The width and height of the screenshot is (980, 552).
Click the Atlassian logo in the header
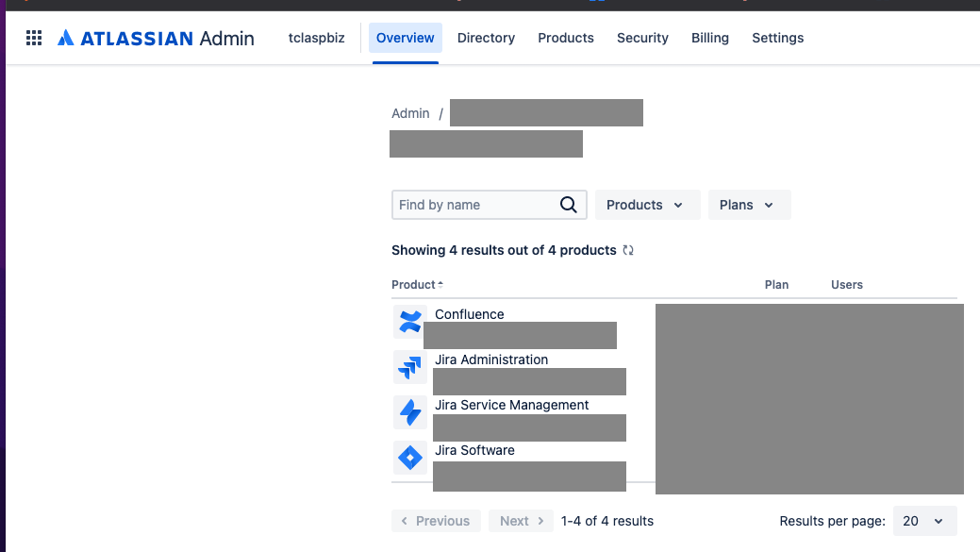click(x=65, y=38)
